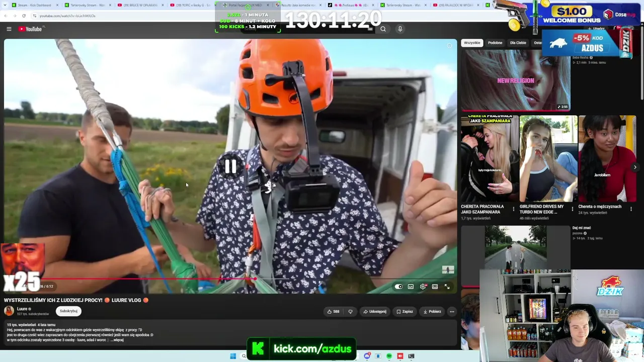Screen dimensions: 644x362
Task: Dislike the video with thumbs-down
Action: [350, 312]
